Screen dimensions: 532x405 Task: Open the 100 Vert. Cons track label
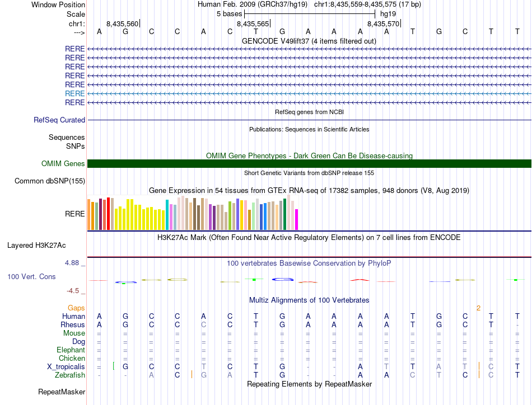[x=32, y=276]
